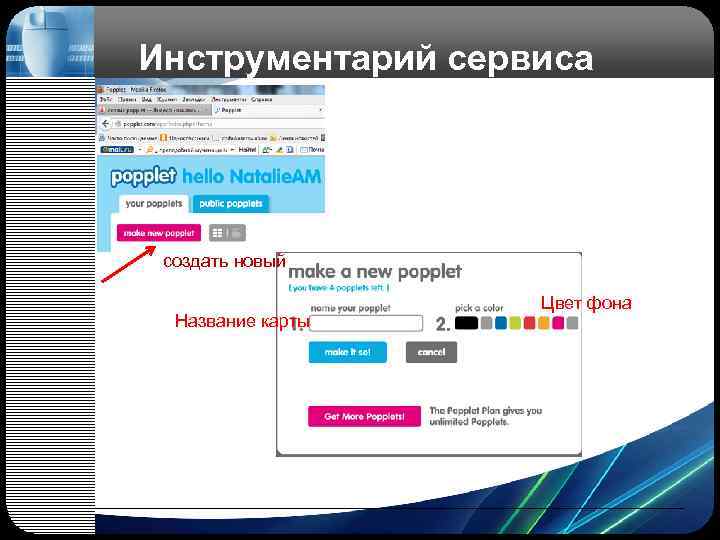Open the Файл menu in Firefox
Image resolution: width=720 pixels, height=540 pixels.
point(106,99)
